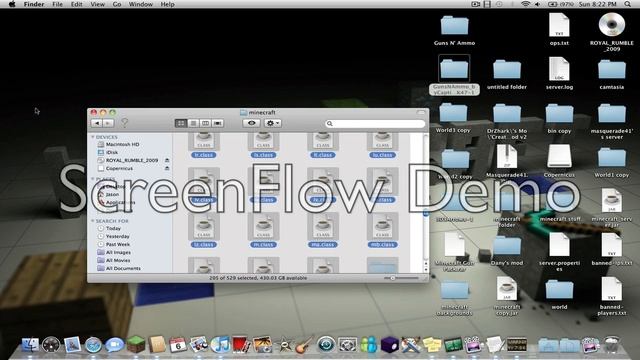The image size is (640, 360).
Task: Launch Dashboard from the Dock
Action: tap(51, 345)
